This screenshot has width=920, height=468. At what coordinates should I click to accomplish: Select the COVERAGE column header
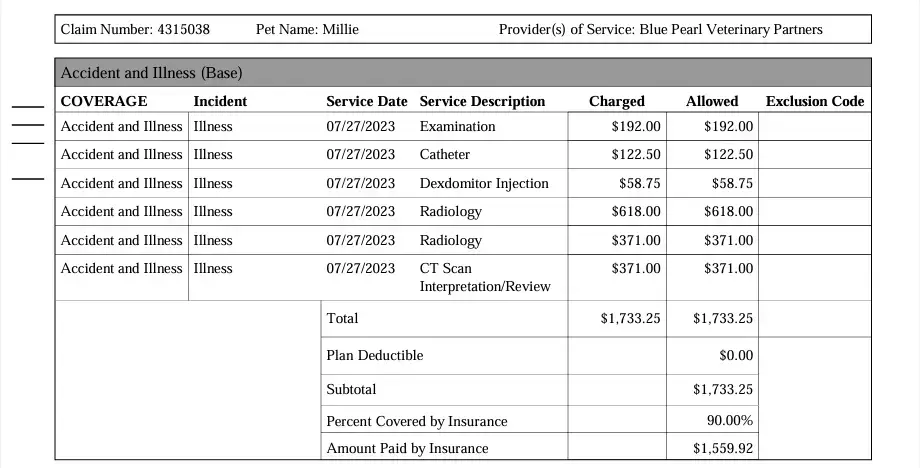coord(104,101)
